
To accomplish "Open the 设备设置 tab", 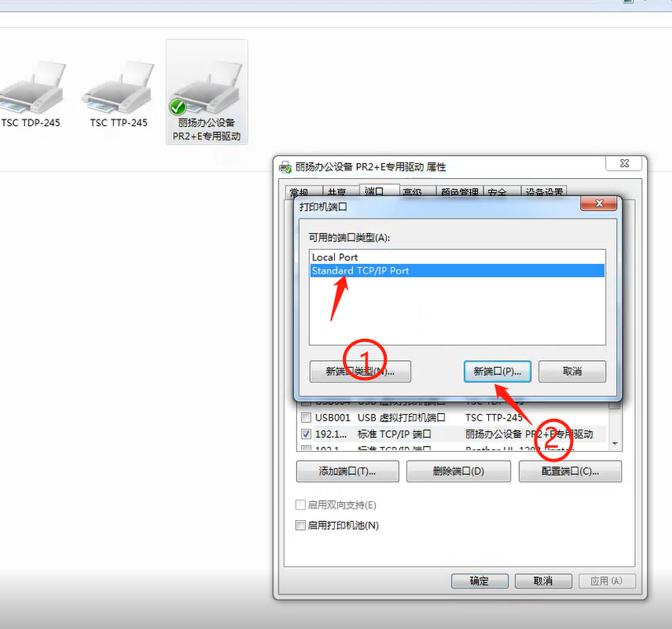I will click(544, 192).
